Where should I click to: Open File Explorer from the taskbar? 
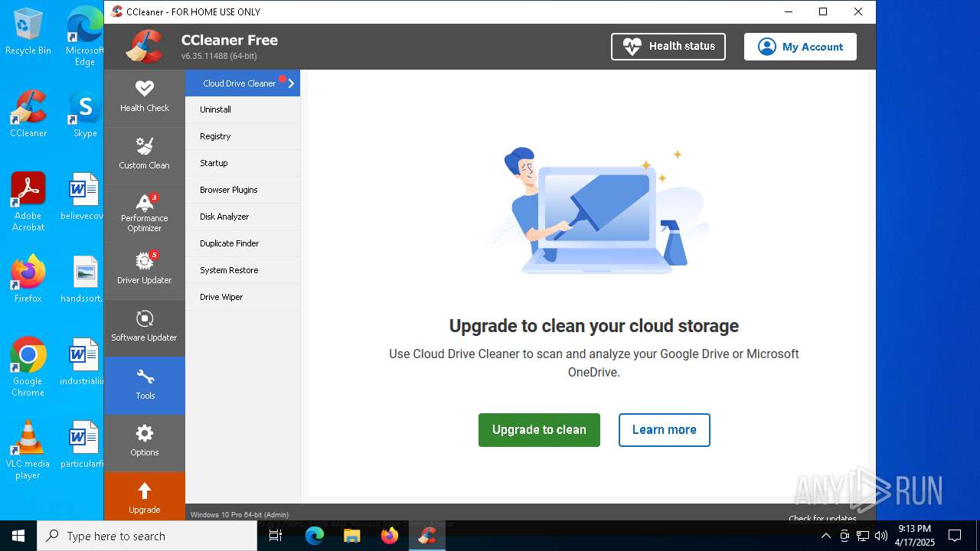pos(351,536)
